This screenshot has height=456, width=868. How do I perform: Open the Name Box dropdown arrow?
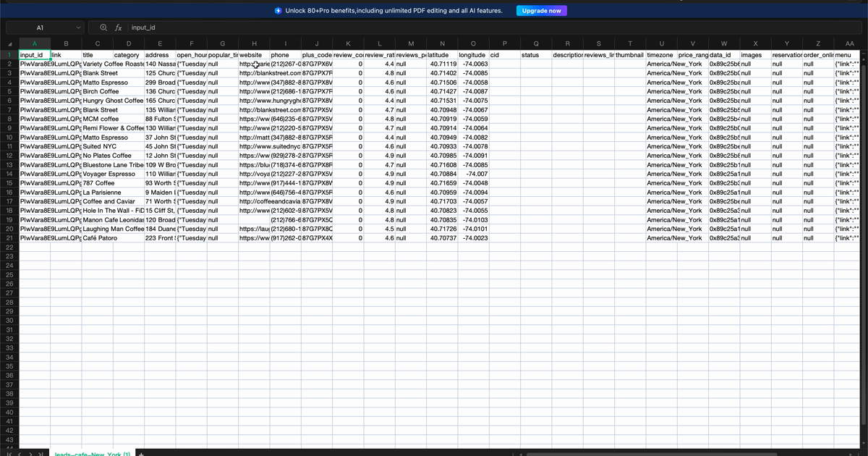(x=79, y=28)
